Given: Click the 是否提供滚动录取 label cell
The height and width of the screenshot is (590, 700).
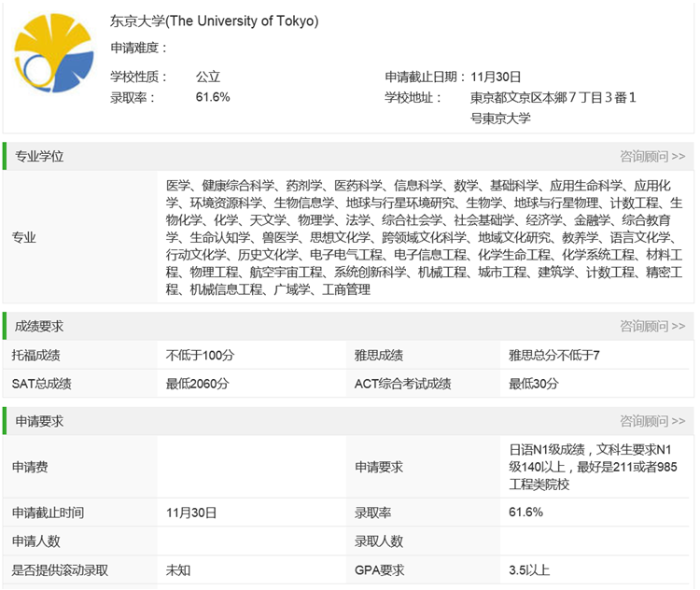Looking at the screenshot, I should click(x=80, y=569).
